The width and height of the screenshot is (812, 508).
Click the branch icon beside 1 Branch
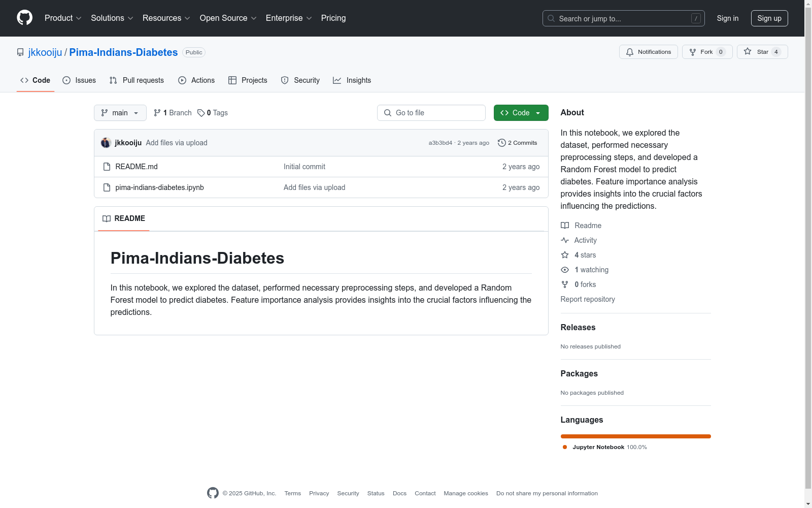point(157,113)
